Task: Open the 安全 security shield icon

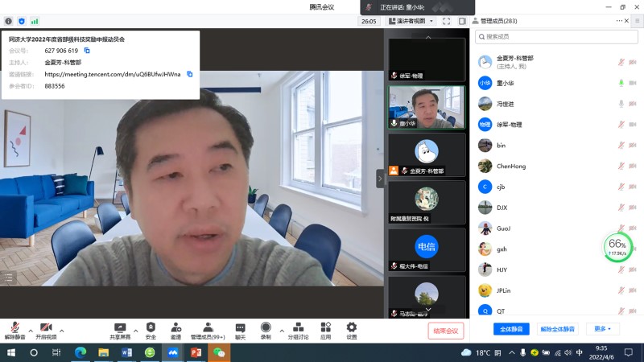Action: click(151, 331)
